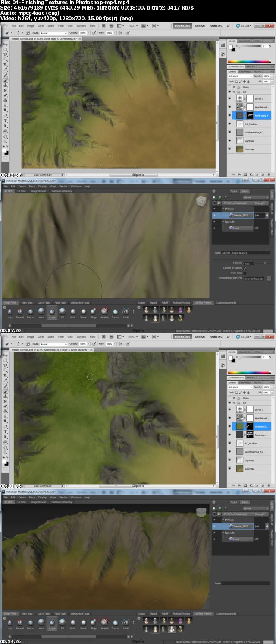Click Zoom tool in 00:11:03 Photoshop frame
The width and height of the screenshot is (276, 644).
[x=6, y=452]
